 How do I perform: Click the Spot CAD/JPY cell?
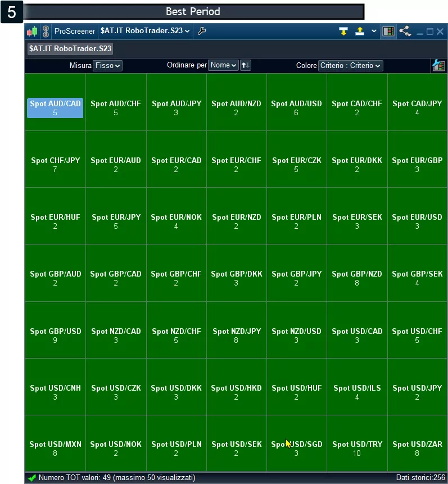pyautogui.click(x=417, y=102)
